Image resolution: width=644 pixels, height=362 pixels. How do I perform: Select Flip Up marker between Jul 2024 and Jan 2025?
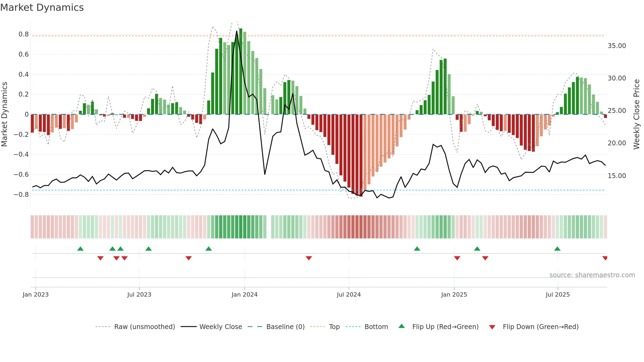pos(417,249)
